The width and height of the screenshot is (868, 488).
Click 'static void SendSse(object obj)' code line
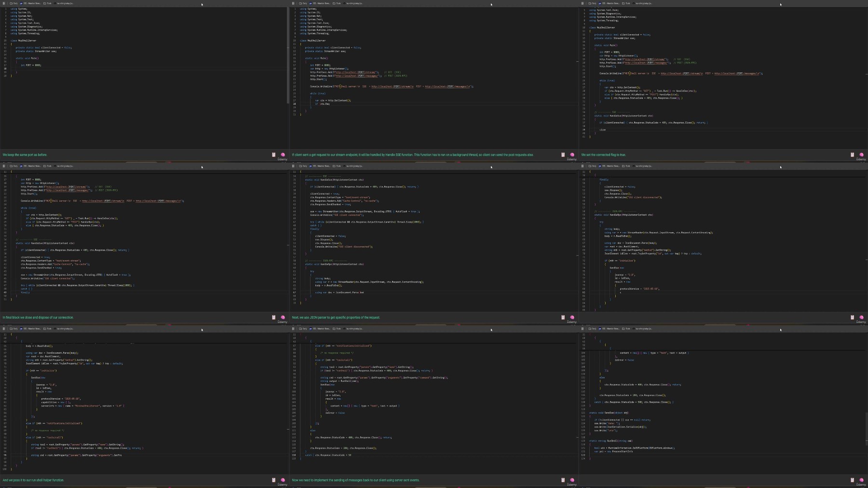pyautogui.click(x=609, y=413)
